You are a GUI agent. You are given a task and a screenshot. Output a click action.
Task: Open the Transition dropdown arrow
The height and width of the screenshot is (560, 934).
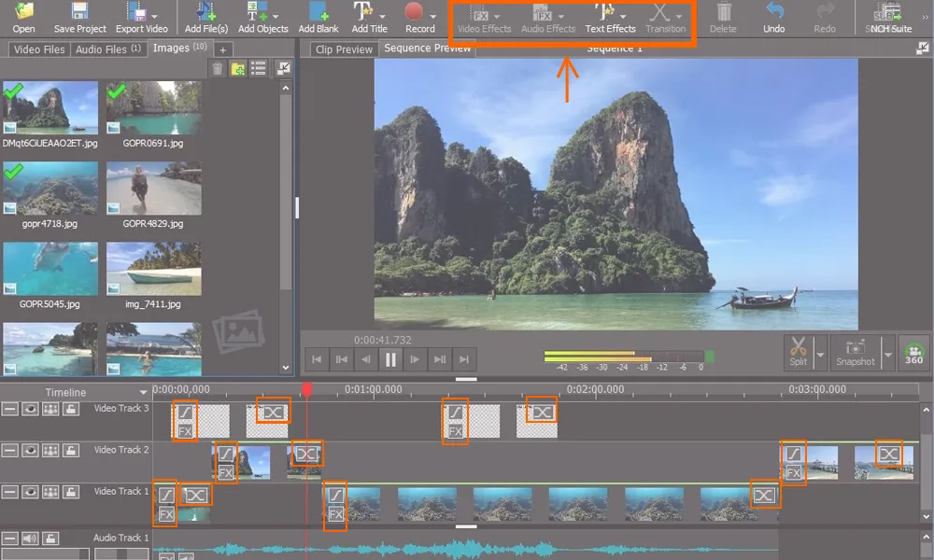679,17
